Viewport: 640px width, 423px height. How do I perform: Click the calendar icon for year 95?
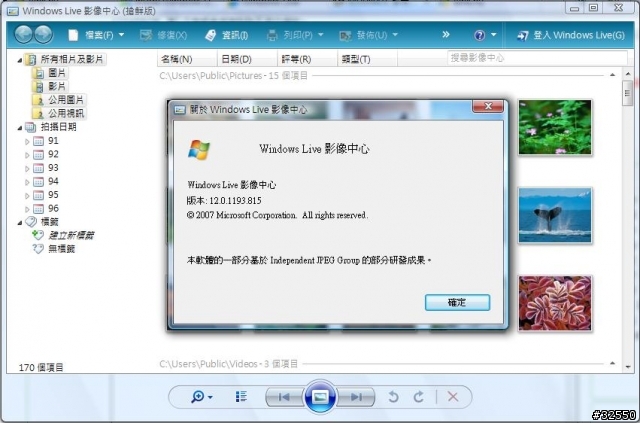pos(38,195)
